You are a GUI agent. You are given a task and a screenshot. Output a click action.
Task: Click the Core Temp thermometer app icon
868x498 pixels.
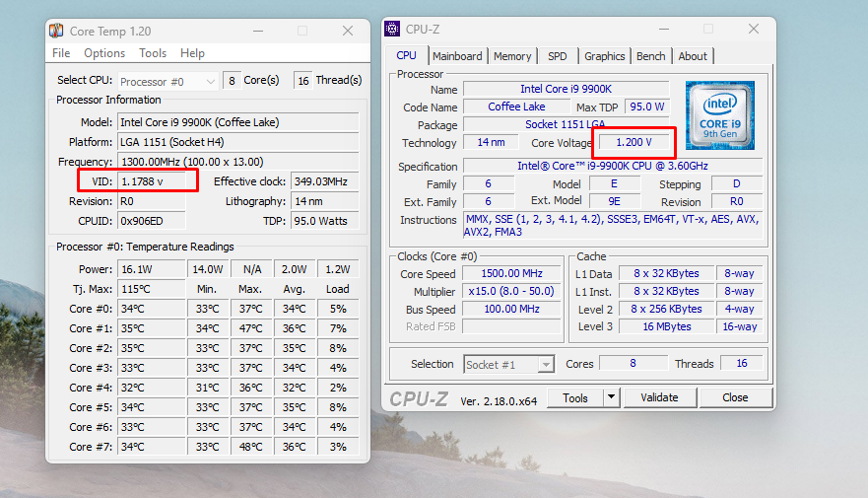pos(56,31)
